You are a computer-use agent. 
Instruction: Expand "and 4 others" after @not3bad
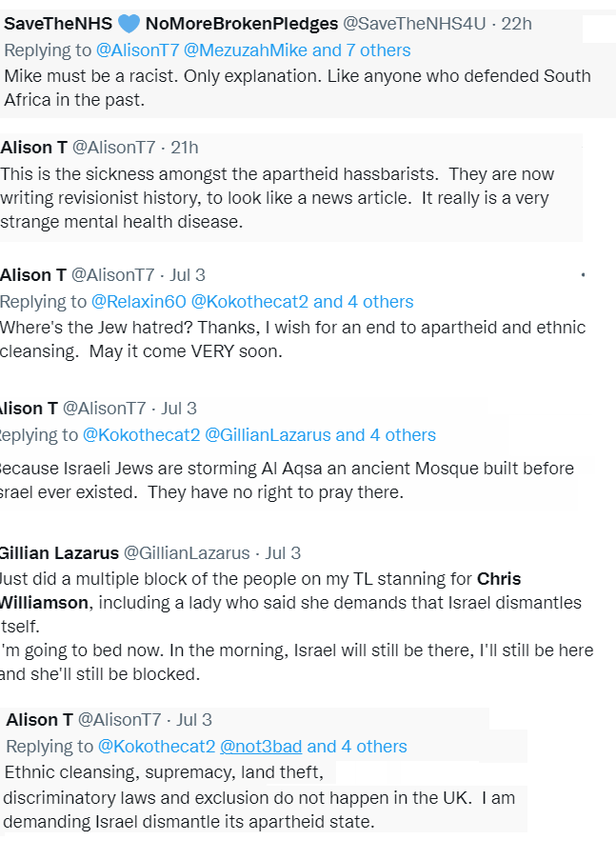tap(357, 747)
